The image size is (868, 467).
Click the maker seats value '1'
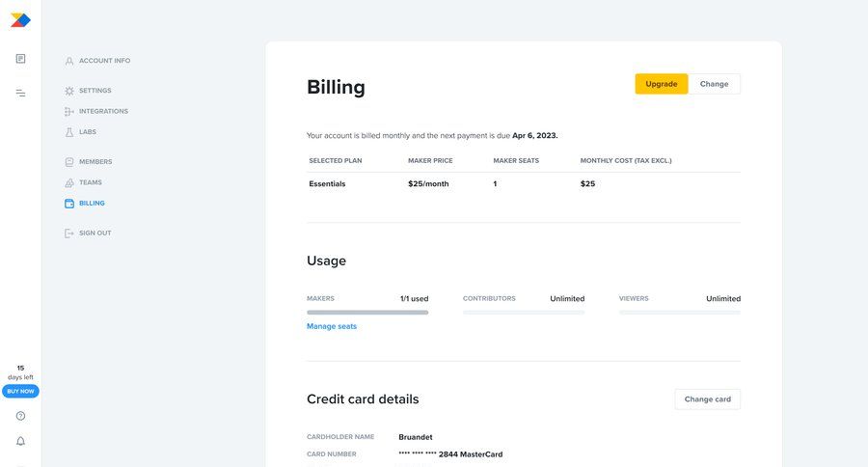point(495,184)
